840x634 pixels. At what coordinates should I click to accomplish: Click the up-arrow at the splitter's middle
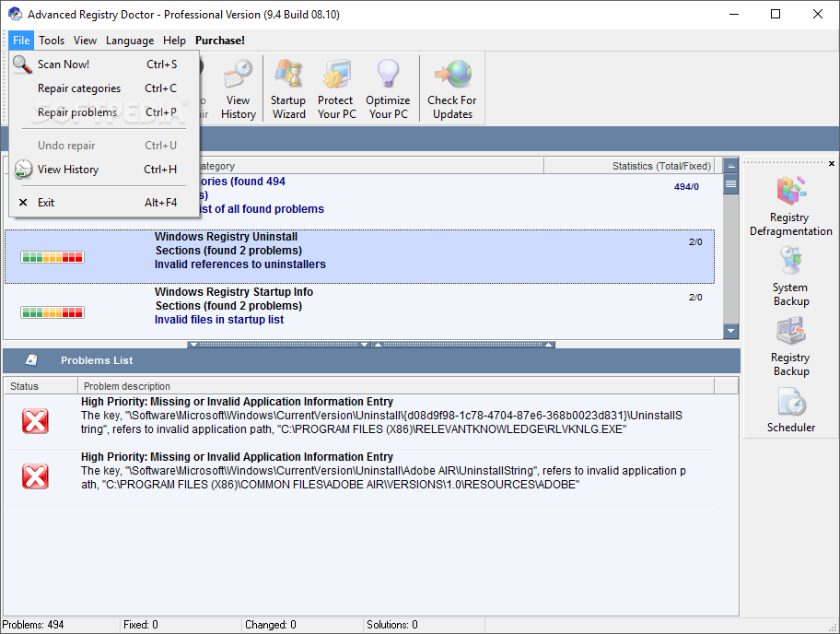pos(378,344)
